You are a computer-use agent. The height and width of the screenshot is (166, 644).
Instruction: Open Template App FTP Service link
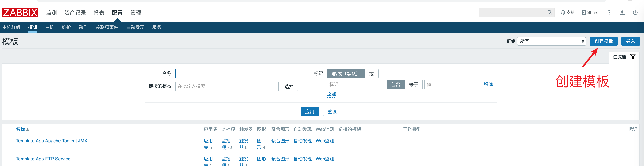pyautogui.click(x=43, y=159)
